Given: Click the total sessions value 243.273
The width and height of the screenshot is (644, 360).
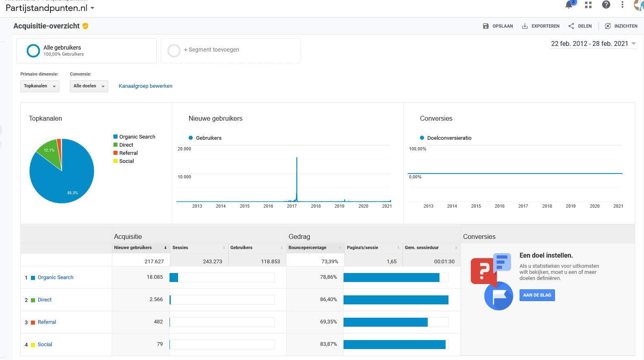Looking at the screenshot, I should pos(212,261).
